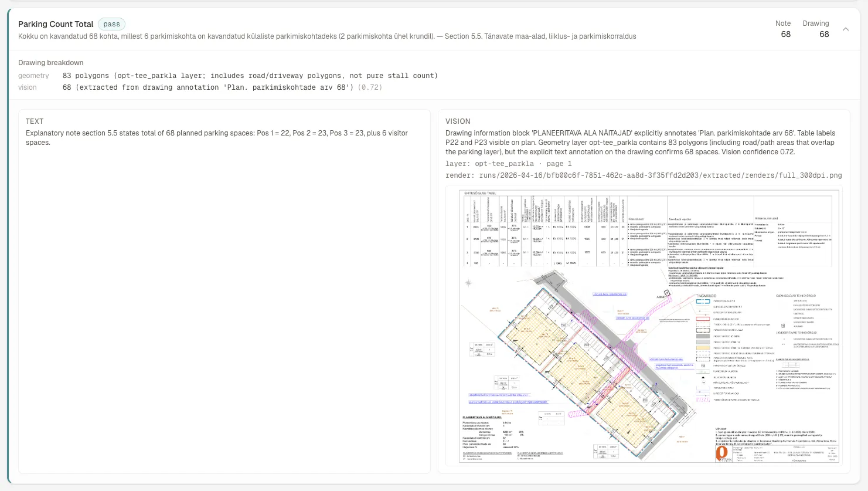Click the "geometry" row label
The image size is (868, 491).
[33, 76]
